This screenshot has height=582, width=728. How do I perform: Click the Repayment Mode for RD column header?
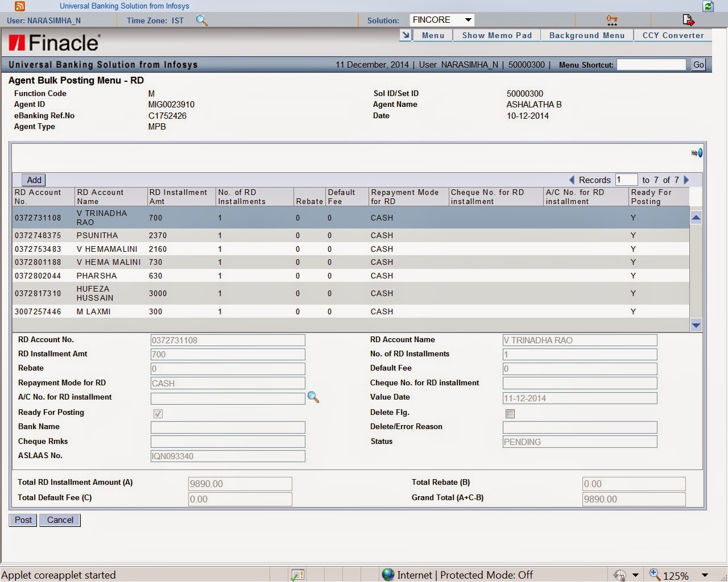[408, 197]
